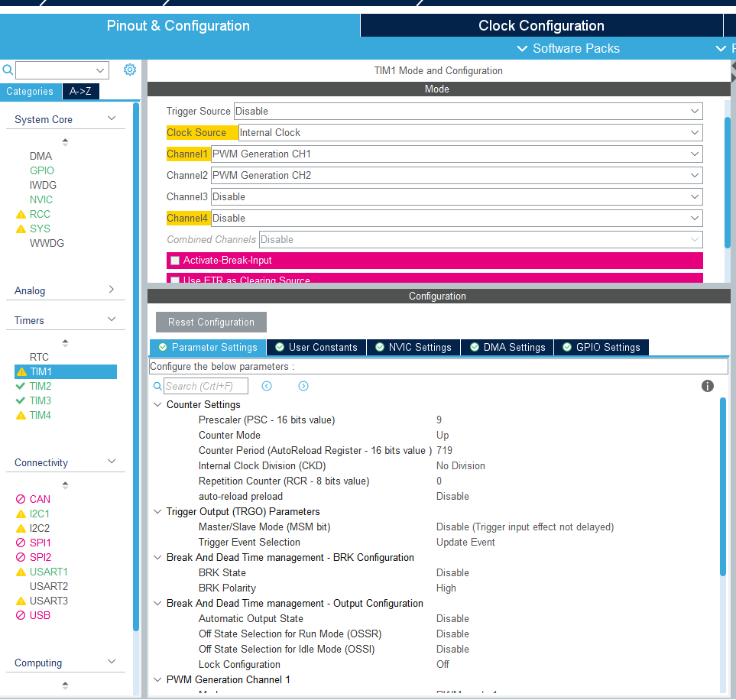Open the Parameter Settings tab
Screen dimensions: 736x700
208,348
